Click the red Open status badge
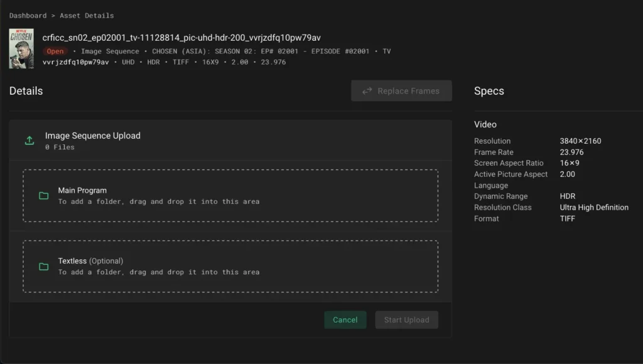Screen dimensions: 643x364 pyautogui.click(x=55, y=51)
